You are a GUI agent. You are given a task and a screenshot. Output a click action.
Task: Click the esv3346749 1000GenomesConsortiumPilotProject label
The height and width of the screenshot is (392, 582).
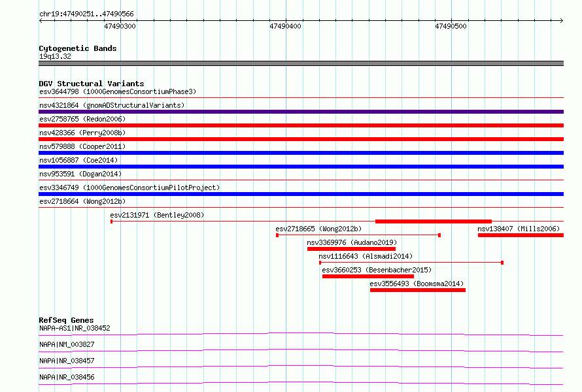click(x=129, y=188)
